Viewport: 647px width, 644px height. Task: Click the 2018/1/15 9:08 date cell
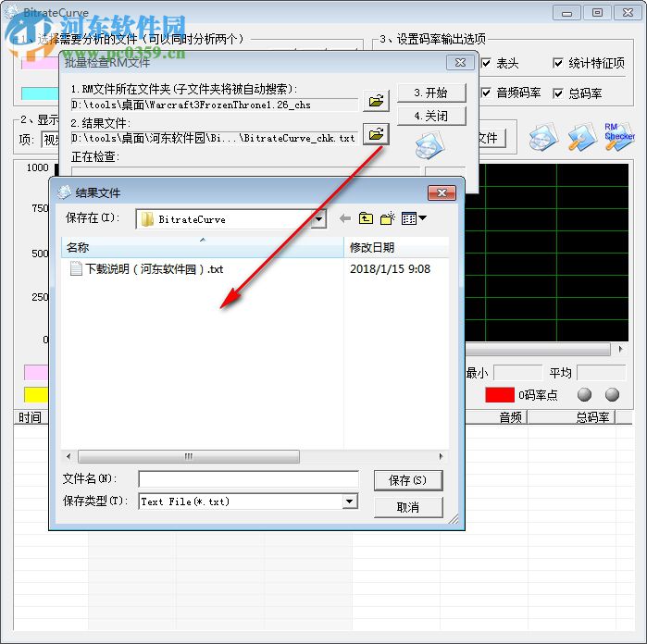point(390,269)
